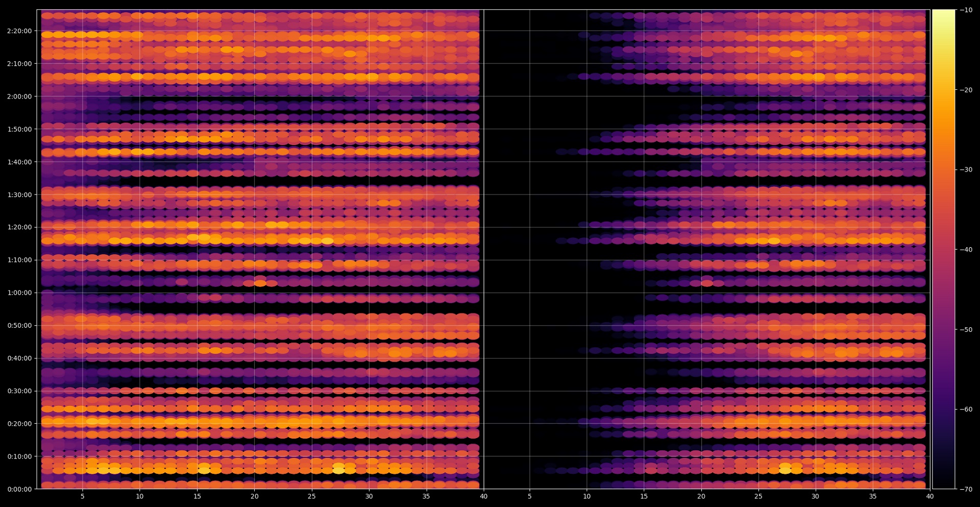This screenshot has width=980, height=507.
Task: Select the −50 colorbar tick label
Action: click(x=966, y=329)
